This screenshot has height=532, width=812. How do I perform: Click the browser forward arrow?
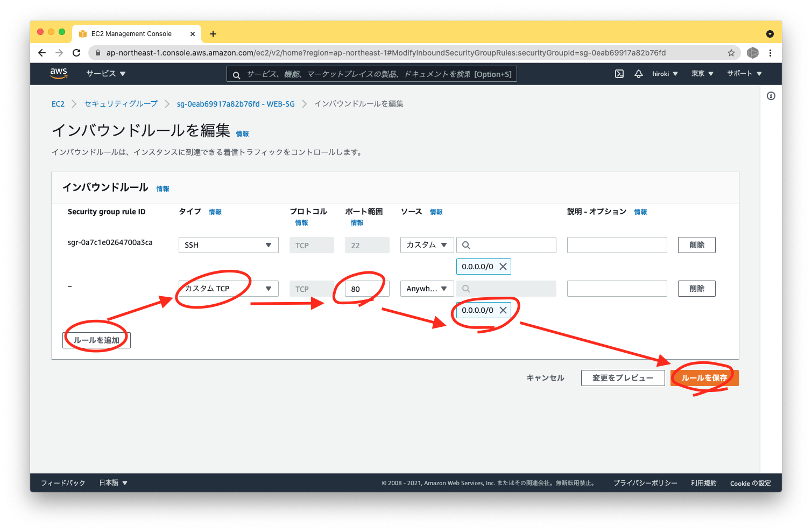[59, 53]
